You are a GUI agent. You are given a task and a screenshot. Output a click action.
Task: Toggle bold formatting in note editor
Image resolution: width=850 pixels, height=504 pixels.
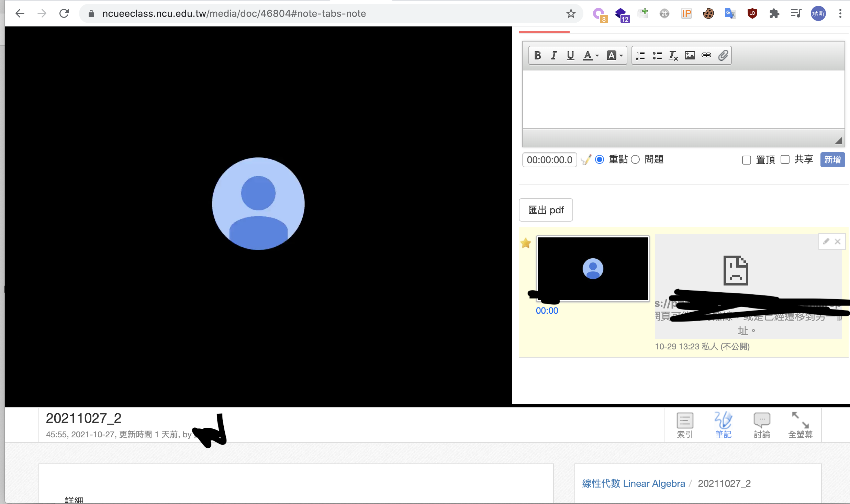pyautogui.click(x=538, y=55)
